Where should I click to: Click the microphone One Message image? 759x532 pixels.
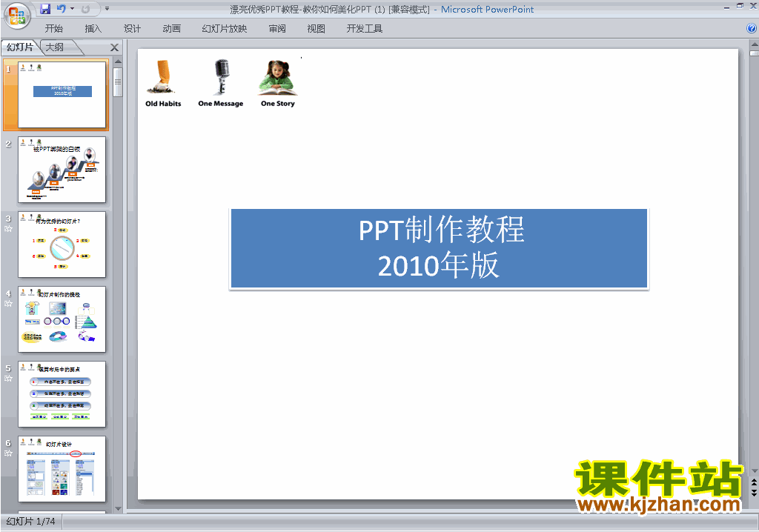(221, 76)
